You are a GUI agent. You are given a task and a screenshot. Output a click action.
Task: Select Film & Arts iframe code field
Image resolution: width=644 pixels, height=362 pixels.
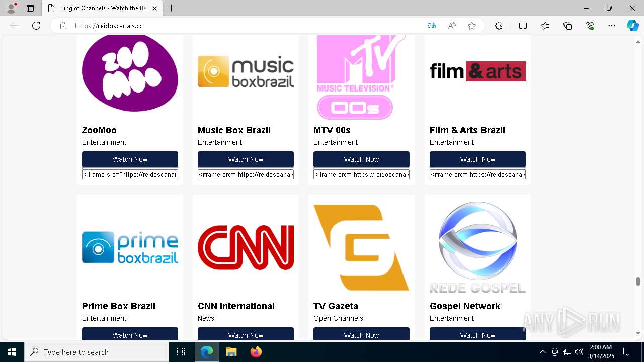pyautogui.click(x=477, y=174)
